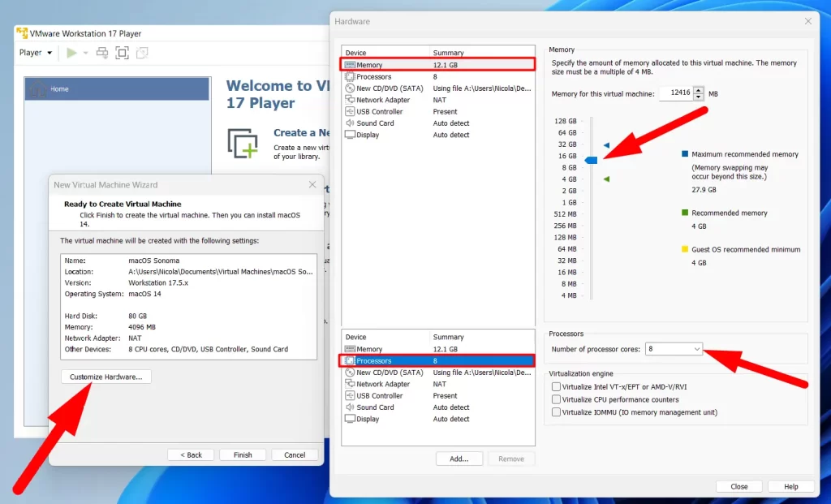The width and height of the screenshot is (831, 504).
Task: Click the Enter full screen toolbar icon
Action: click(x=122, y=53)
